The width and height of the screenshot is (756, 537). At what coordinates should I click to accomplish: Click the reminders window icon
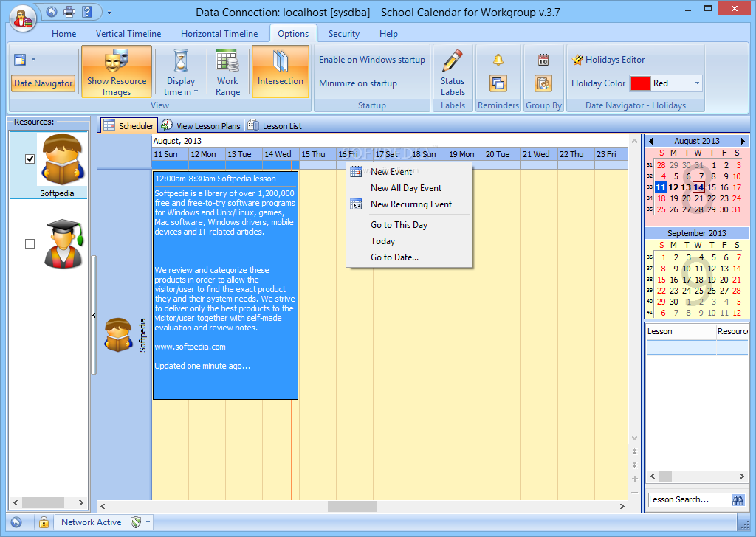tap(498, 83)
